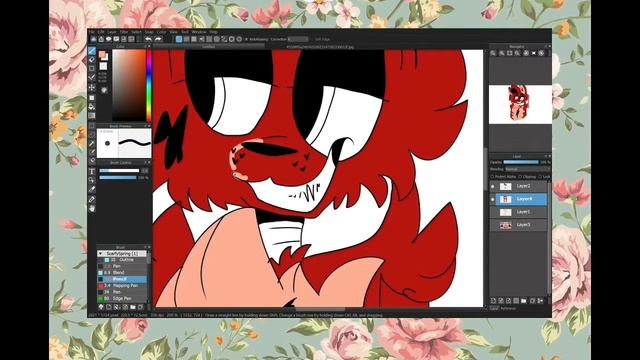Hide Layer4 using its visibility dot
The height and width of the screenshot is (360, 640).
coord(493,199)
